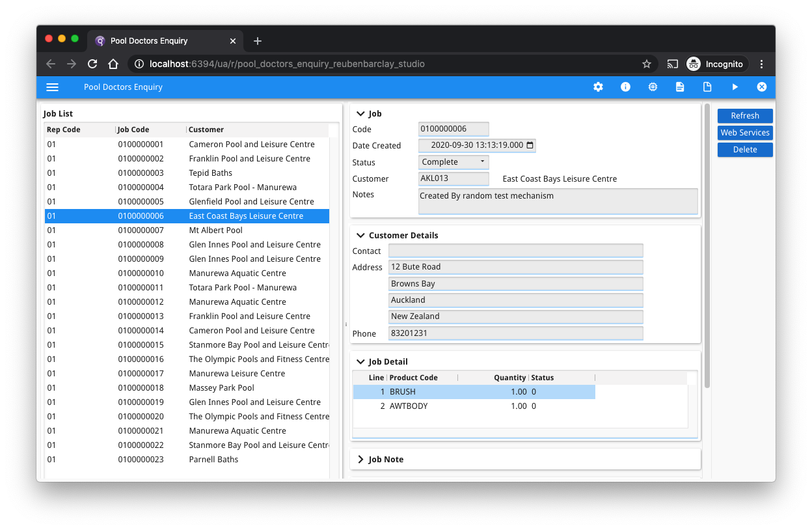Screen dimensions: 812x530
Task: Click the New Zealand address field
Action: [515, 316]
